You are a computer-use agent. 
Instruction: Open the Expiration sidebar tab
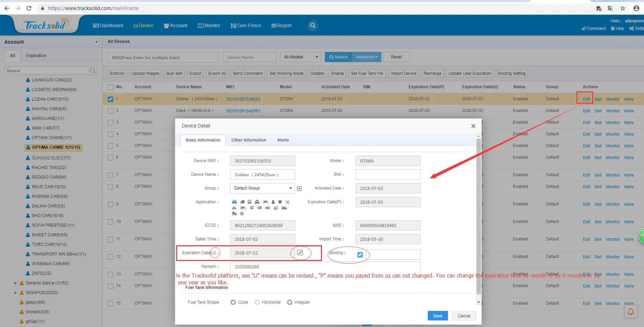point(36,56)
